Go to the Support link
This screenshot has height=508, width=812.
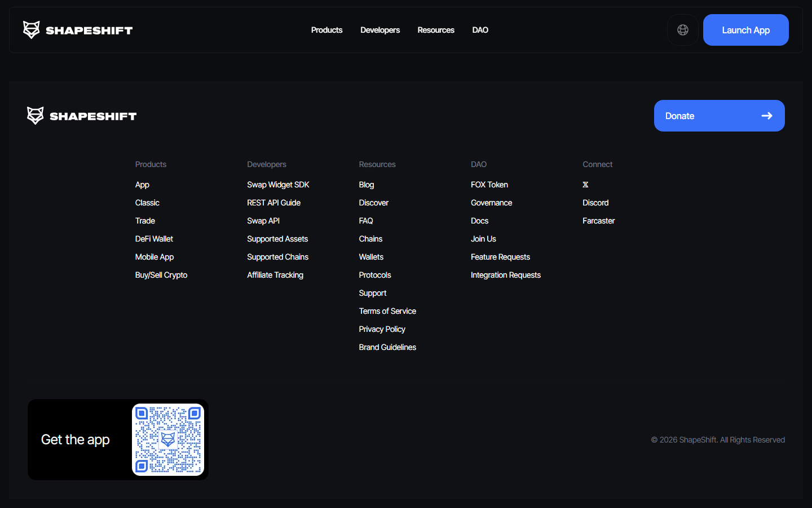pyautogui.click(x=373, y=293)
